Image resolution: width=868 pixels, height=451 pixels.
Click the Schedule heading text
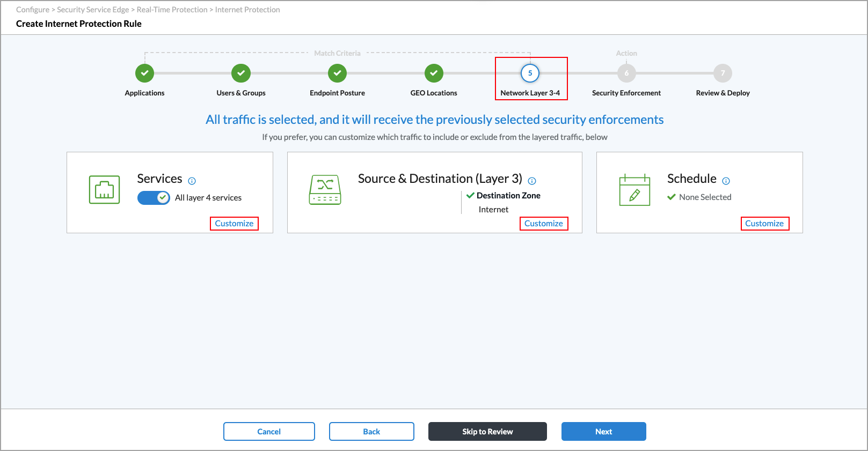692,179
